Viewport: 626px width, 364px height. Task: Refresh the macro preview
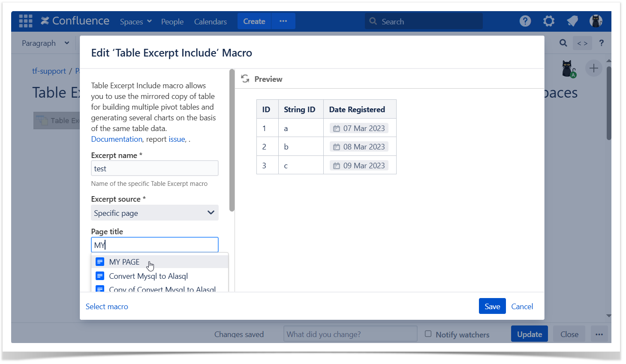click(245, 79)
